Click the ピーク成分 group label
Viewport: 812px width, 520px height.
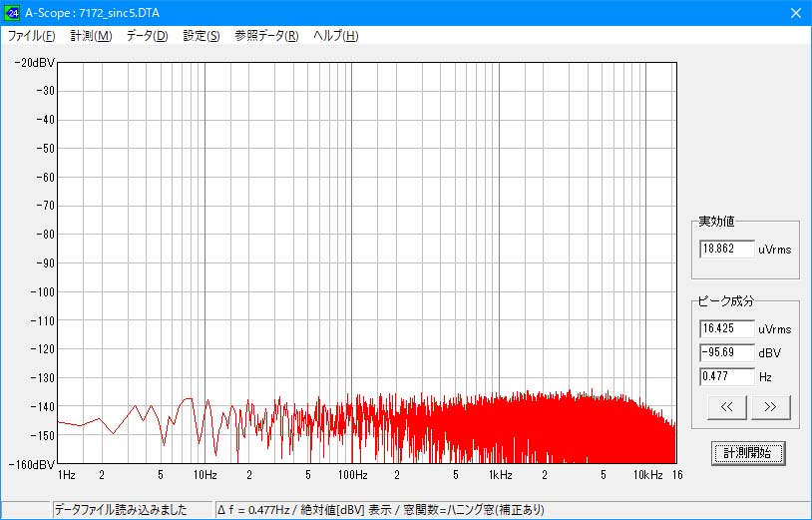coord(725,301)
